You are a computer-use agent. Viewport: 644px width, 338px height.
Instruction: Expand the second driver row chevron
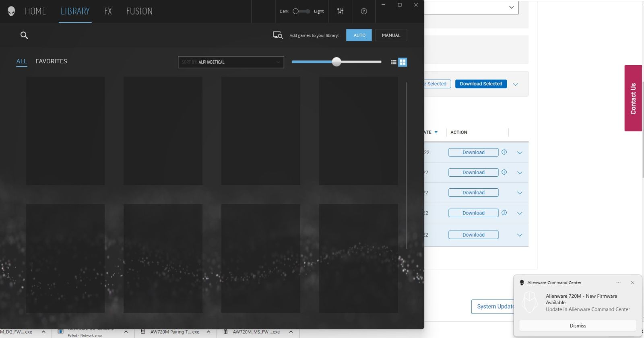tap(520, 173)
